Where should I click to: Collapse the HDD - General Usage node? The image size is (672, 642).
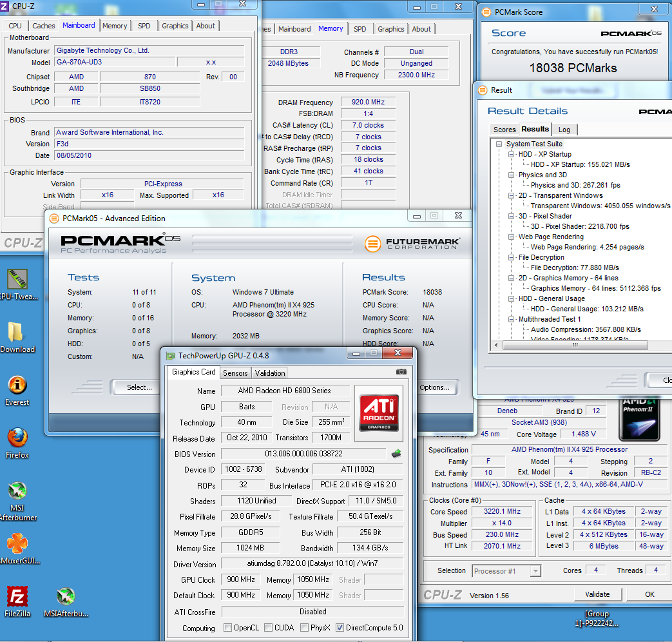pos(512,298)
